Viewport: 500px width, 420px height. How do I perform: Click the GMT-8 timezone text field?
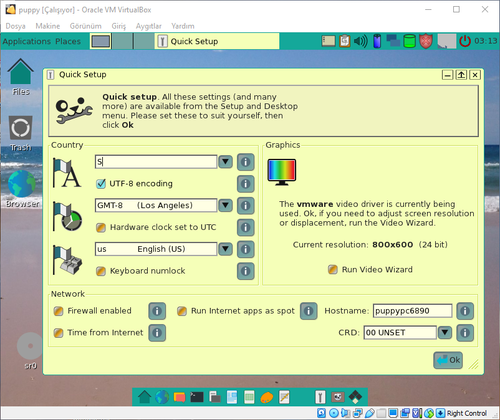pos(156,205)
